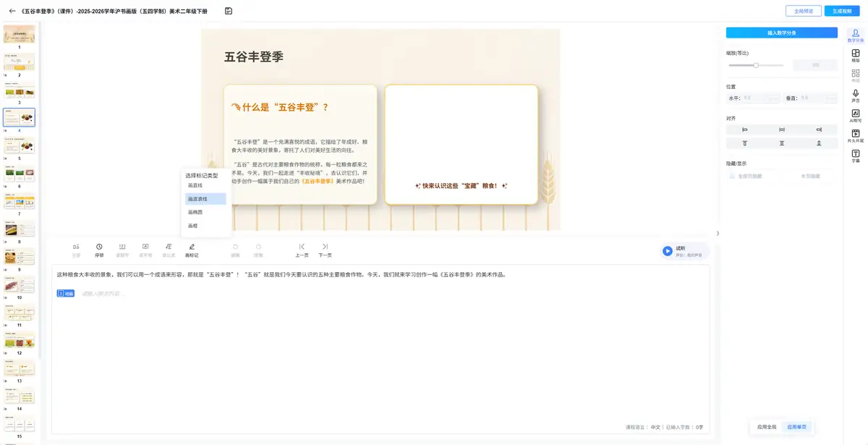The image size is (868, 445).
Task: Adjust the 缩放(等比) slider handle
Action: tap(756, 65)
